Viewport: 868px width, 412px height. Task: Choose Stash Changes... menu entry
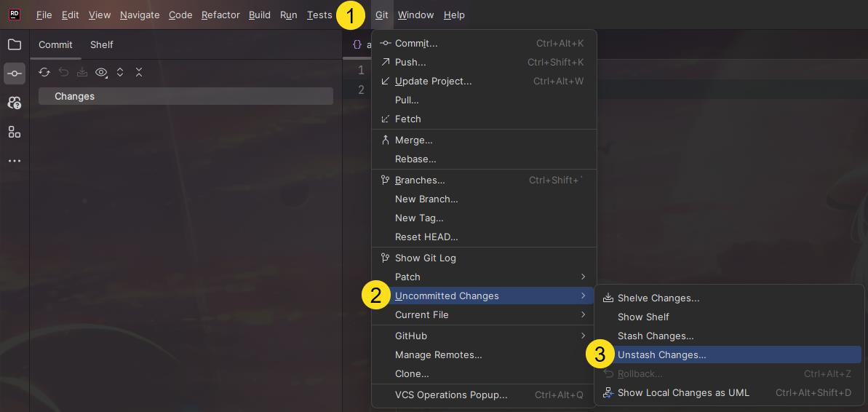[x=655, y=336]
